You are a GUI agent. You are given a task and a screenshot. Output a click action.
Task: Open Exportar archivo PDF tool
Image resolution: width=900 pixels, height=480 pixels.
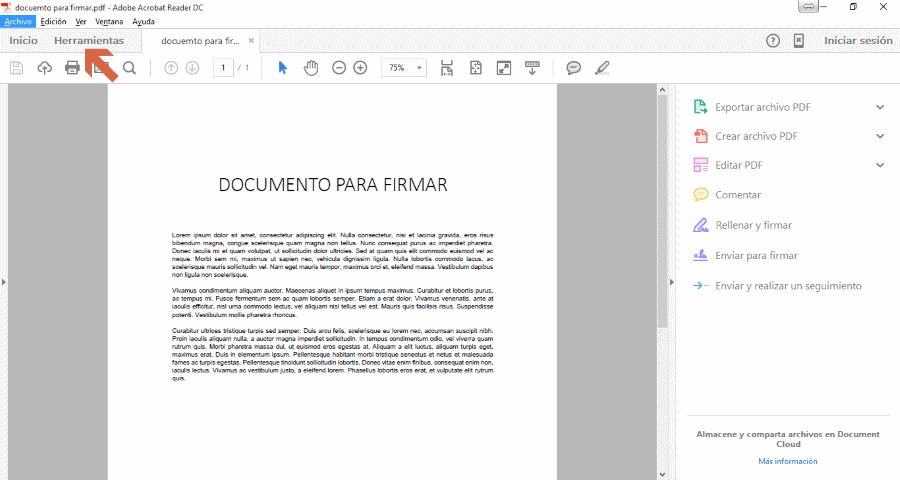[x=763, y=107]
